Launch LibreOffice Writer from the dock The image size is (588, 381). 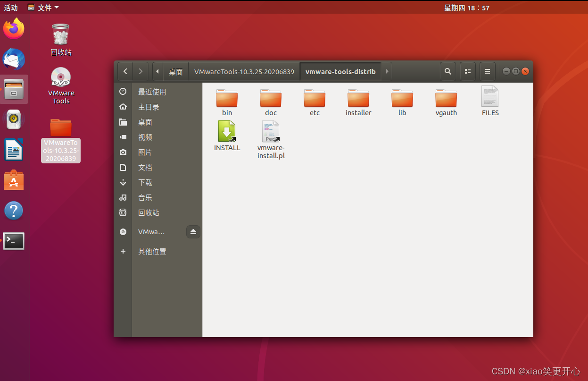click(x=14, y=150)
